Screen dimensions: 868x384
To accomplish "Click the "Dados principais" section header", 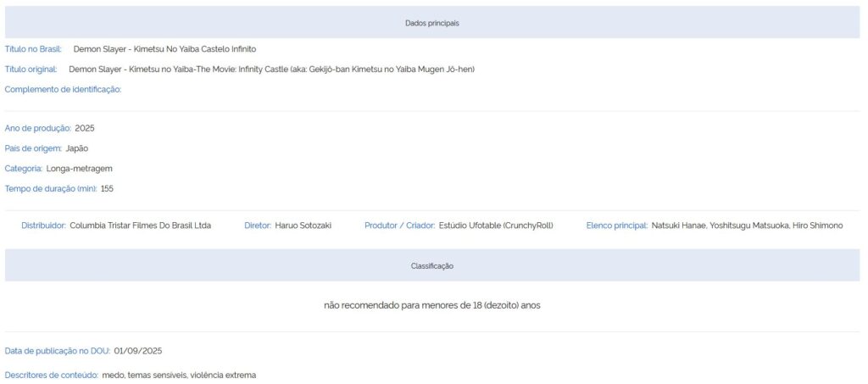I will [x=431, y=23].
